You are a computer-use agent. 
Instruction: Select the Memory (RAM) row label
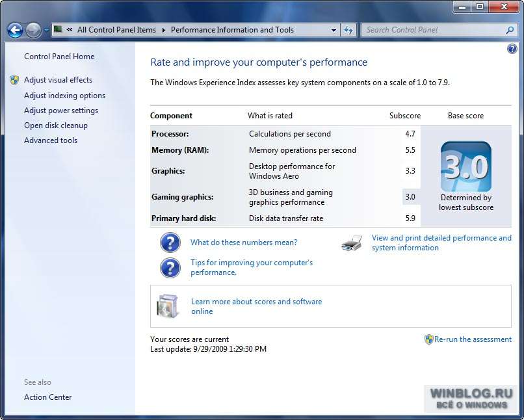[x=180, y=150]
